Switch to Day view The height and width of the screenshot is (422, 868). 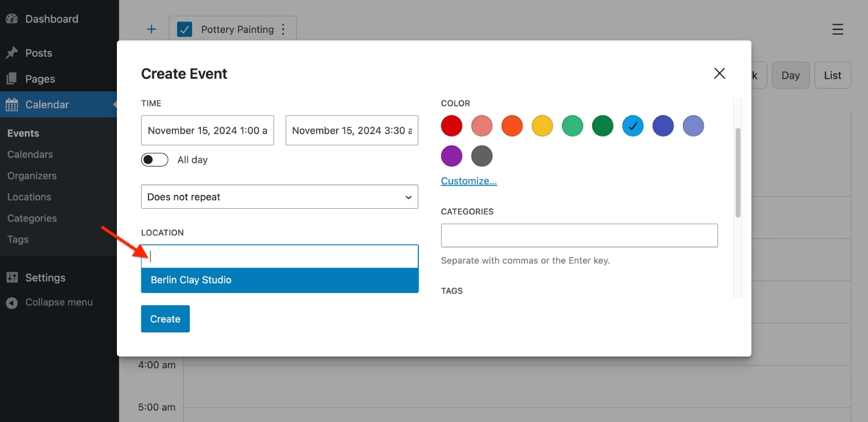[x=790, y=75]
